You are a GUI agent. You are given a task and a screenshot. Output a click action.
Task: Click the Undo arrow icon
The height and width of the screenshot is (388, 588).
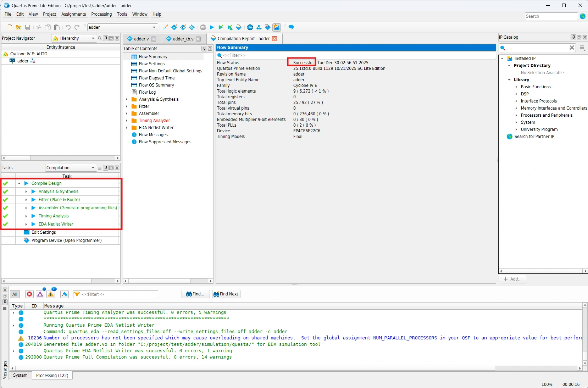(68, 27)
